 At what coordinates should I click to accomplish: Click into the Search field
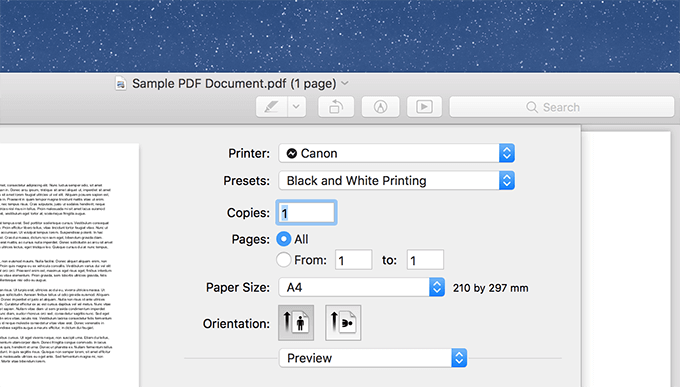(562, 107)
